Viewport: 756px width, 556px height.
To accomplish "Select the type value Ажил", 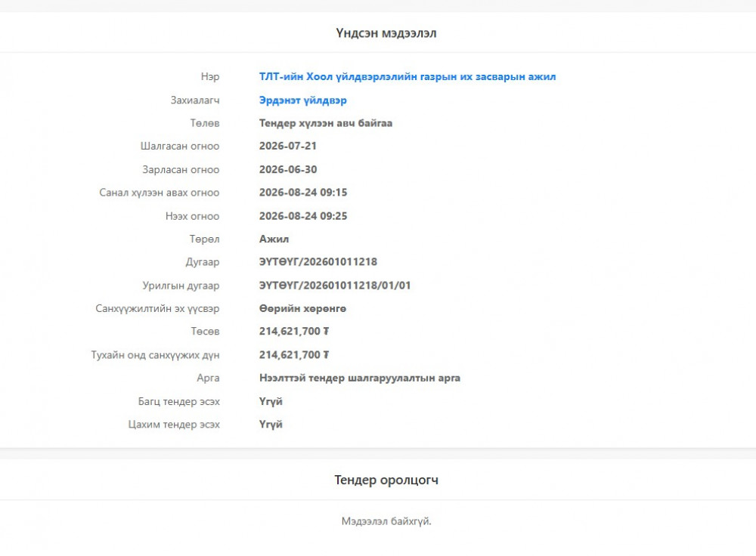I will pyautogui.click(x=274, y=239).
